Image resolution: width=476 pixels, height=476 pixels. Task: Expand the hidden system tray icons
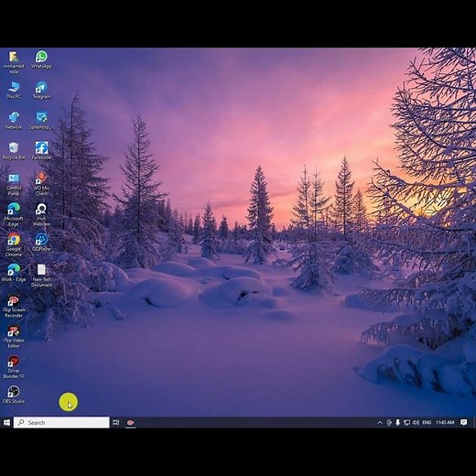coord(380,422)
